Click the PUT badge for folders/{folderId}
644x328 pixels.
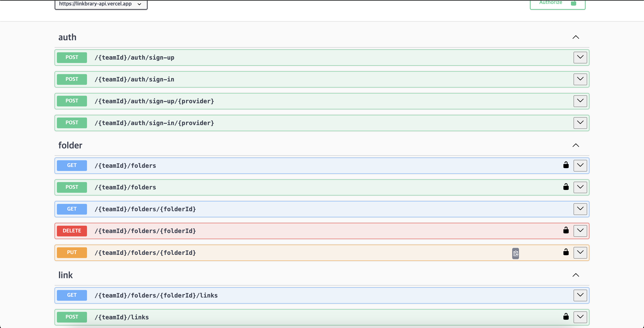pos(72,253)
